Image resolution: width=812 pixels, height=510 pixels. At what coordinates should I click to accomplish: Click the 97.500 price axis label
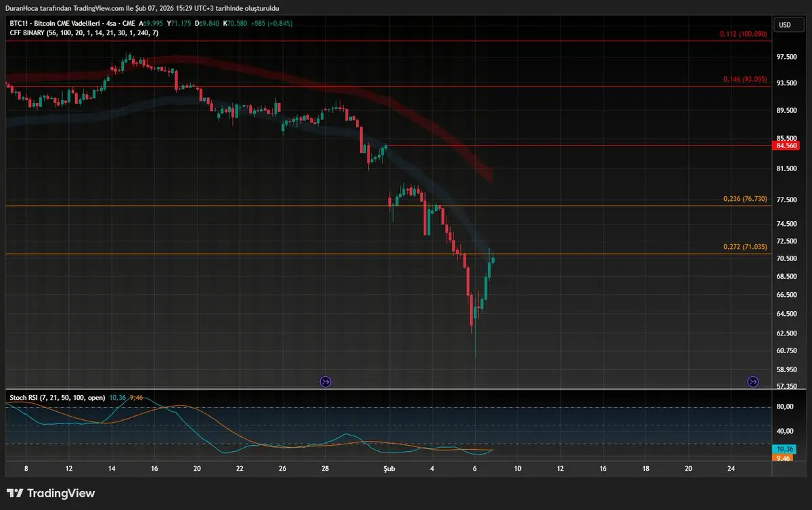(786, 57)
